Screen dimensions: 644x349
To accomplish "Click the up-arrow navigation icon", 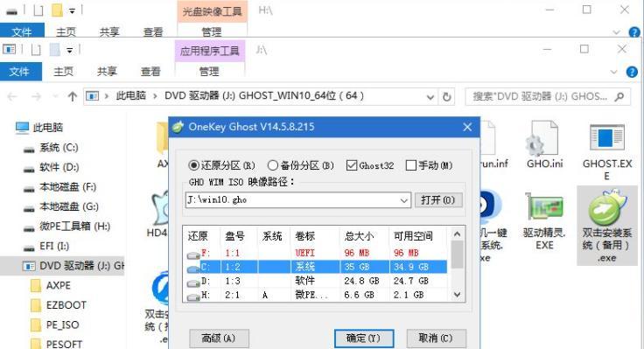I will [73, 96].
